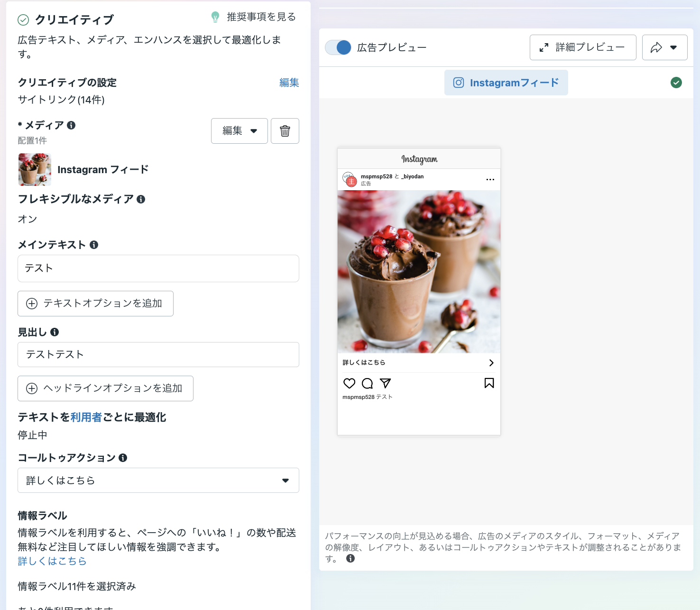Click the info icon beside メディア
700x610 pixels.
coord(71,125)
